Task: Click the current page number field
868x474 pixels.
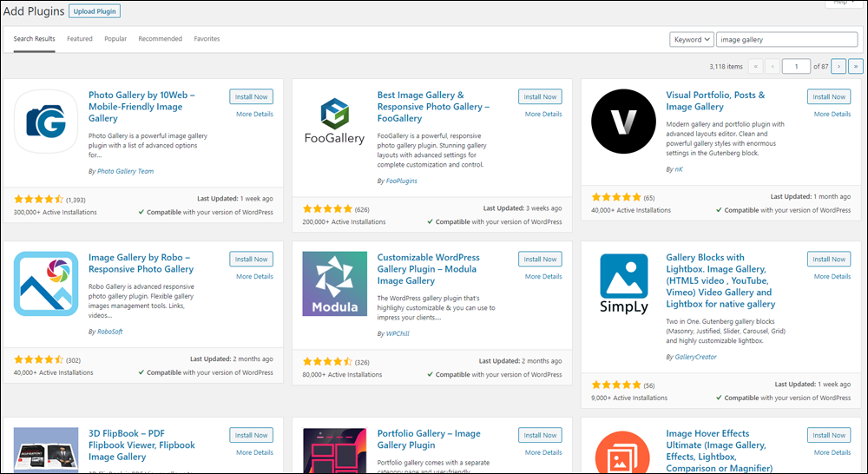Action: click(796, 67)
